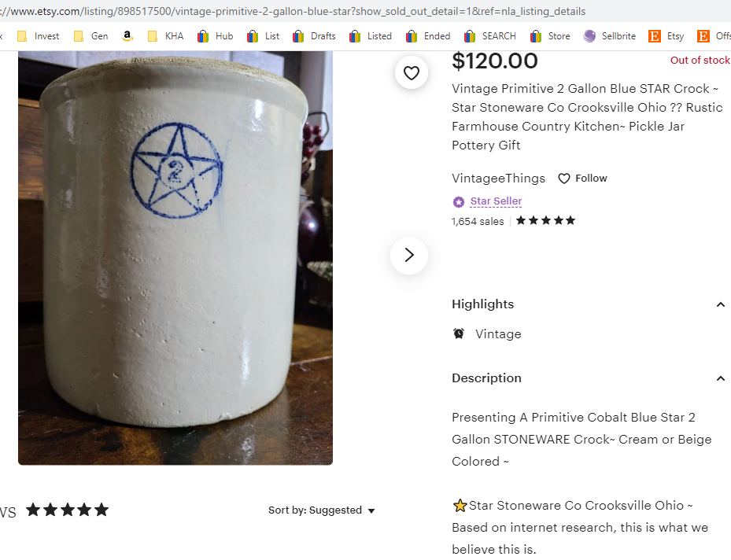Open the Invest bookmark folder
Screen dimensions: 731x560
pos(39,36)
